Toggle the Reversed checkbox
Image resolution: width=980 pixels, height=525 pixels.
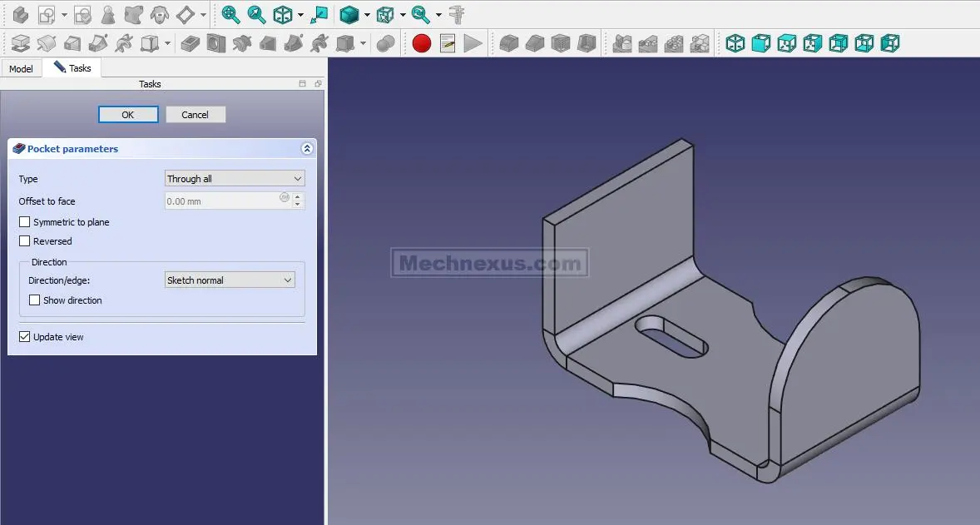point(25,241)
